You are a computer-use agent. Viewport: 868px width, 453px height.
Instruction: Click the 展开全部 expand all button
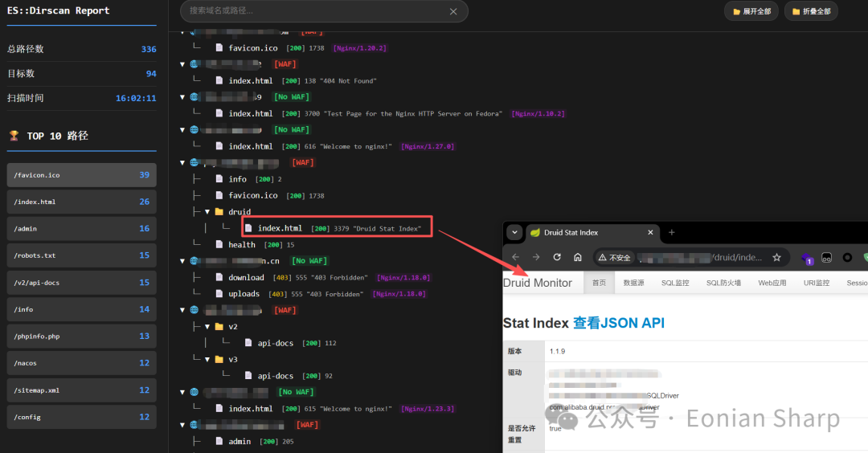point(751,11)
